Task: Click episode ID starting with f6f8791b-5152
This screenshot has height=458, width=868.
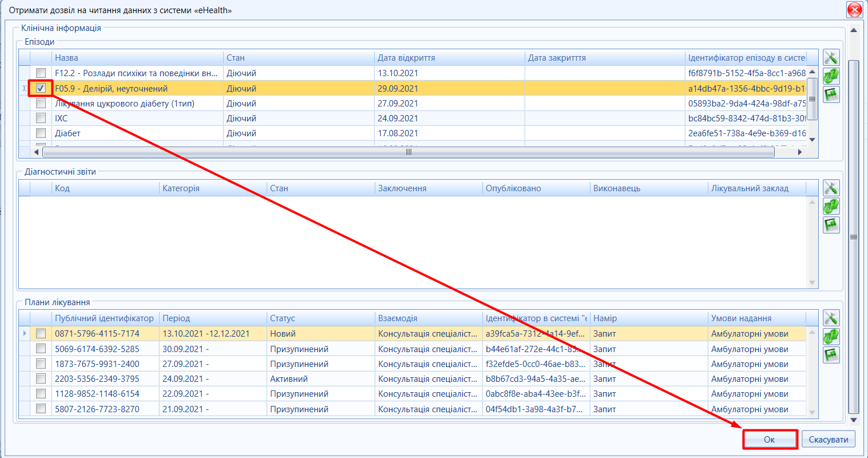Action: [747, 73]
